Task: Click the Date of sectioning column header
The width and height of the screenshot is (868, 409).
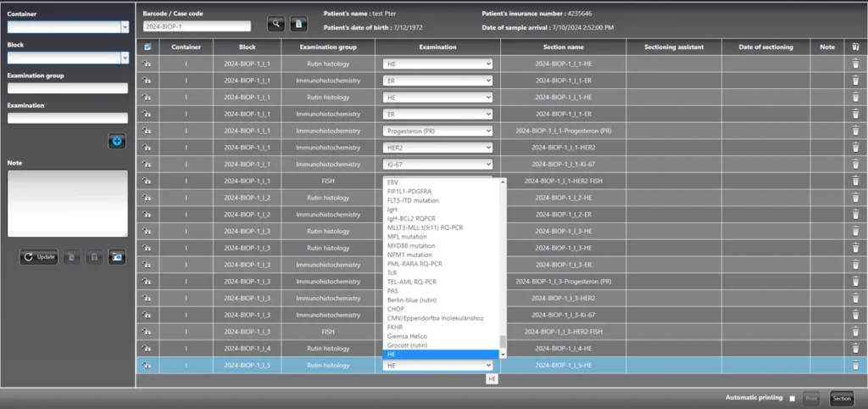Action: 765,48
